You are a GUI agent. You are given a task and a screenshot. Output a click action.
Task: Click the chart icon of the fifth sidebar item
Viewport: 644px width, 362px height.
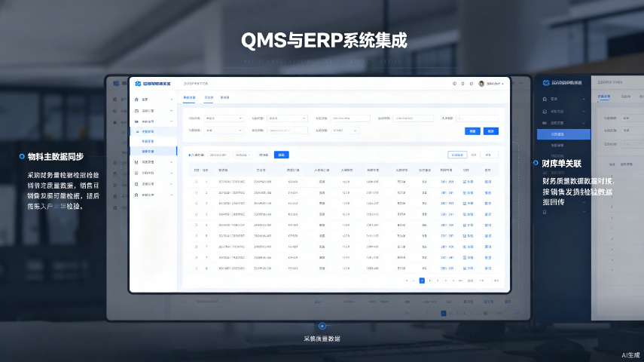136,162
